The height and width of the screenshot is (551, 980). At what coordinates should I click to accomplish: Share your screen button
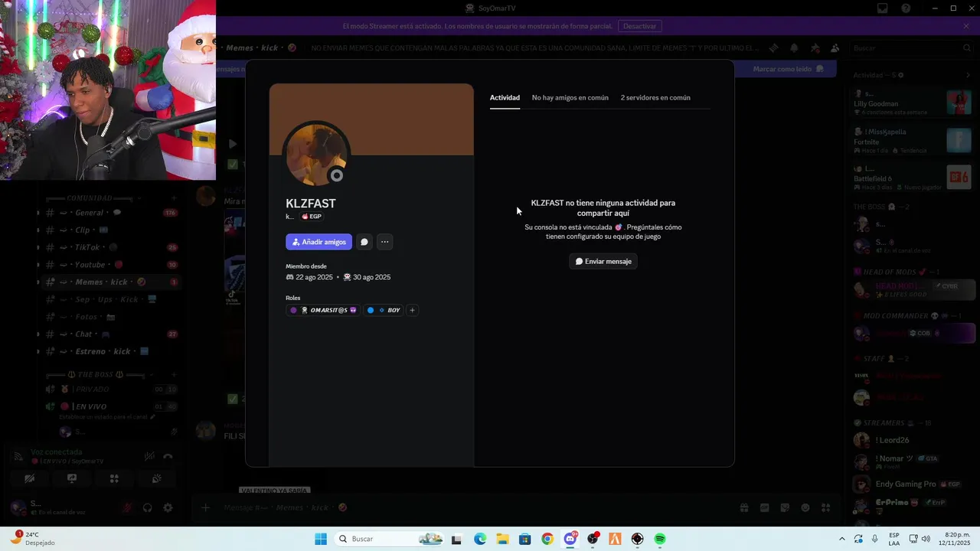coord(72,478)
